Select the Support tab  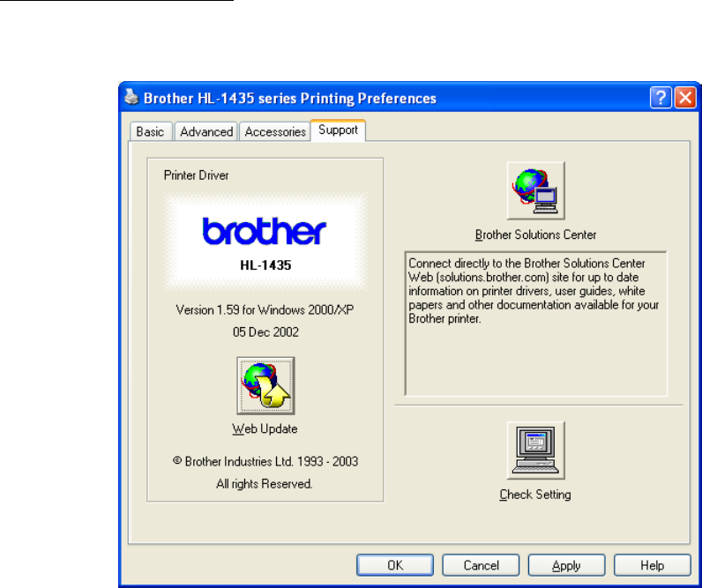click(x=338, y=130)
